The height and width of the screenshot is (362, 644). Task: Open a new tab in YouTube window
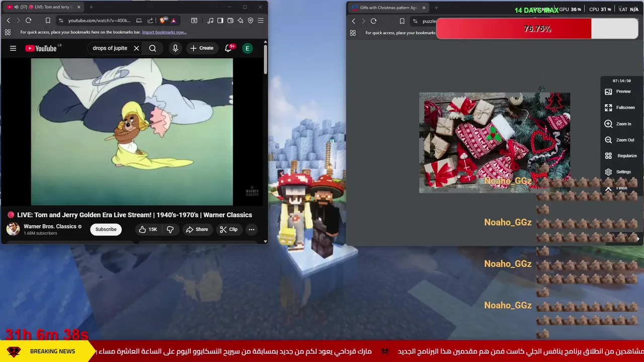(x=91, y=7)
